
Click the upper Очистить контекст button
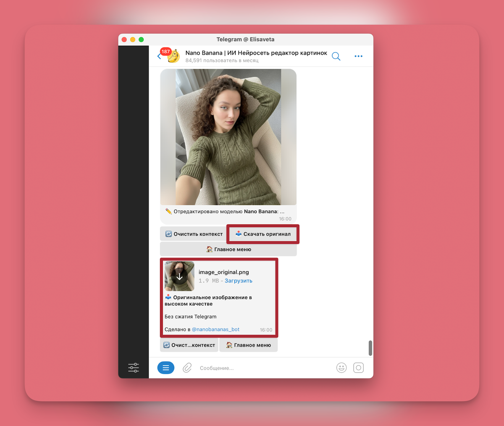point(194,234)
